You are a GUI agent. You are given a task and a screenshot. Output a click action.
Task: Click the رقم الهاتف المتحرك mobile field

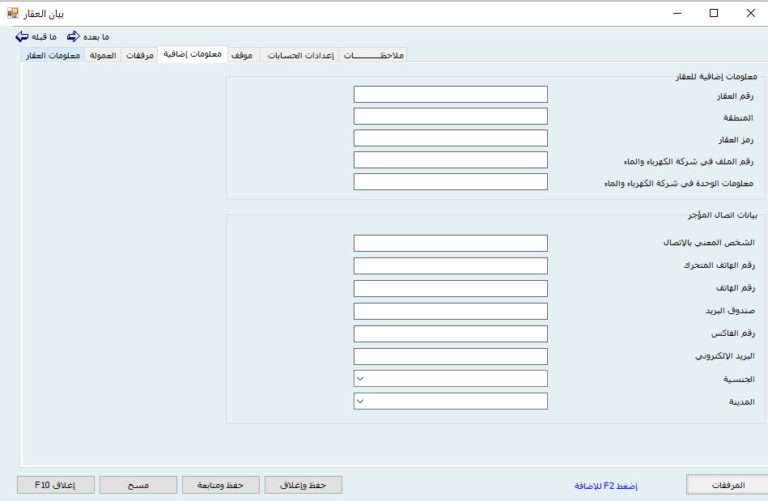(450, 266)
